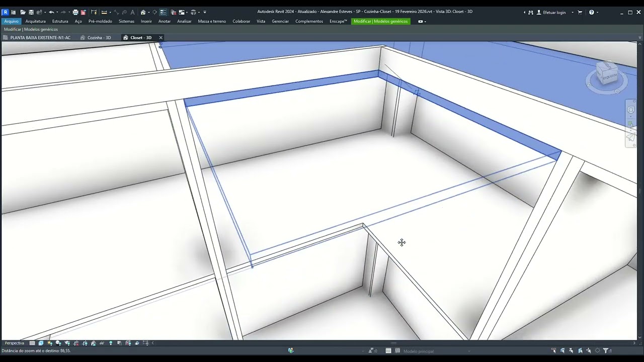Toggle Select Pinned Elements icon
This screenshot has height=362, width=644.
572,350
